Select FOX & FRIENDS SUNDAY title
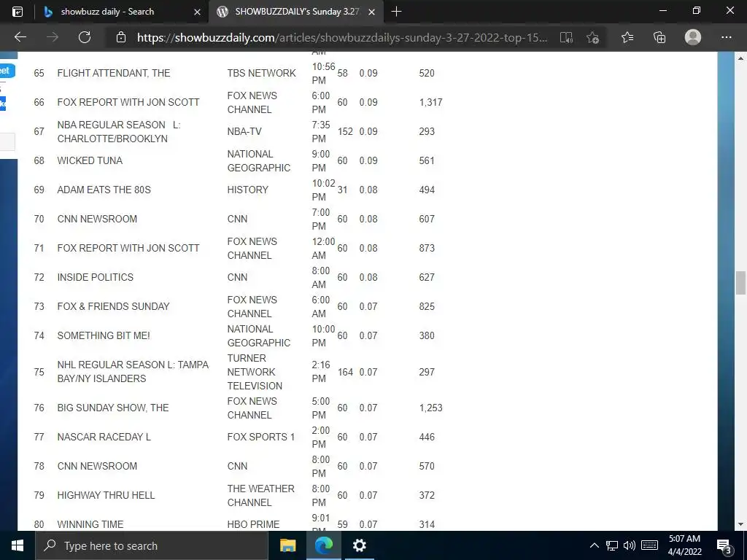The image size is (747, 560). click(113, 306)
